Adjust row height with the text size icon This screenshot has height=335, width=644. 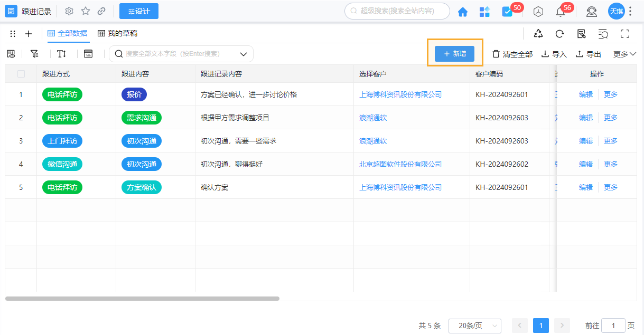coord(61,53)
